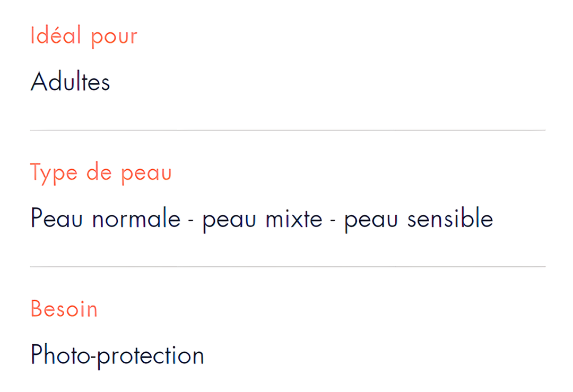Select the 'Photo-protection' value text
This screenshot has height=392, width=573.
(117, 355)
